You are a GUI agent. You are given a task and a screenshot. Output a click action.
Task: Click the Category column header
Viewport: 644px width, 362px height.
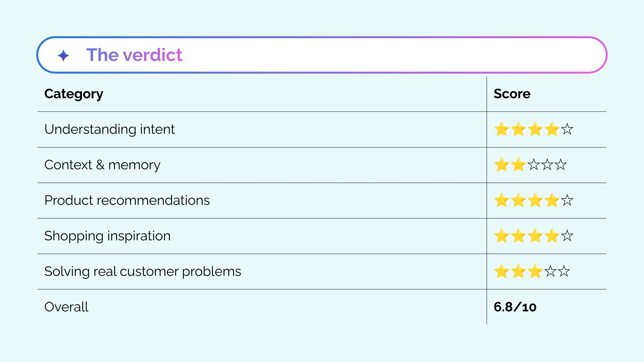click(x=74, y=94)
